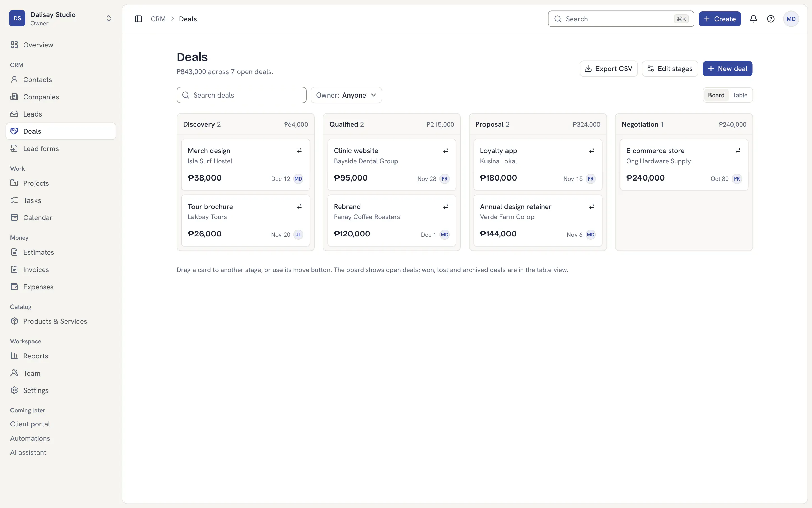This screenshot has height=508, width=812.
Task: Click the move button on Rebrand card
Action: point(446,206)
